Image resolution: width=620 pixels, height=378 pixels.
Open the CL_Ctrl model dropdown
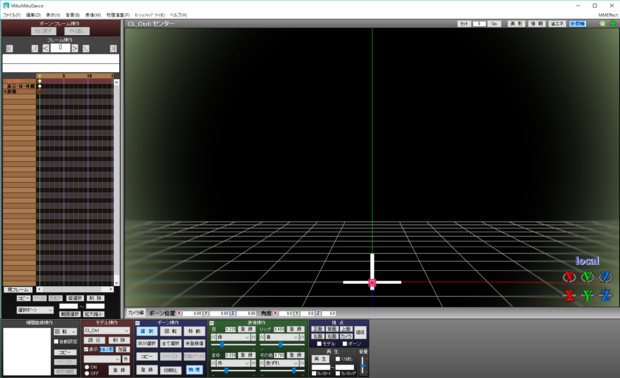[107, 331]
